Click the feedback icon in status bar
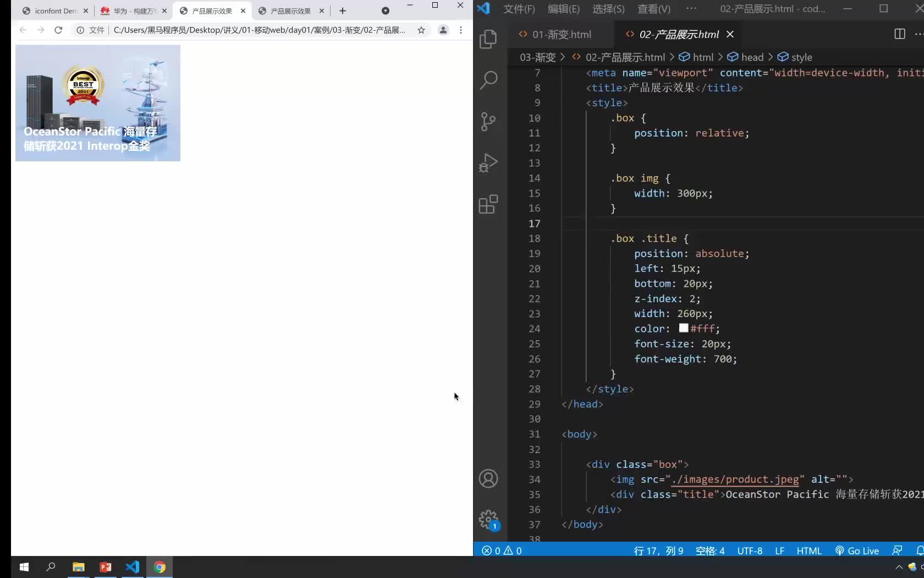The height and width of the screenshot is (578, 924). pyautogui.click(x=897, y=550)
